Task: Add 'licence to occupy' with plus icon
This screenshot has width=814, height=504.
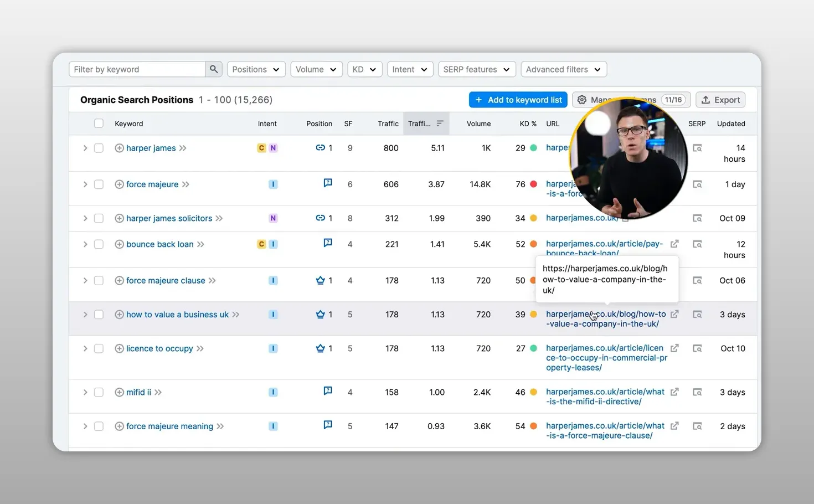Action: (119, 348)
